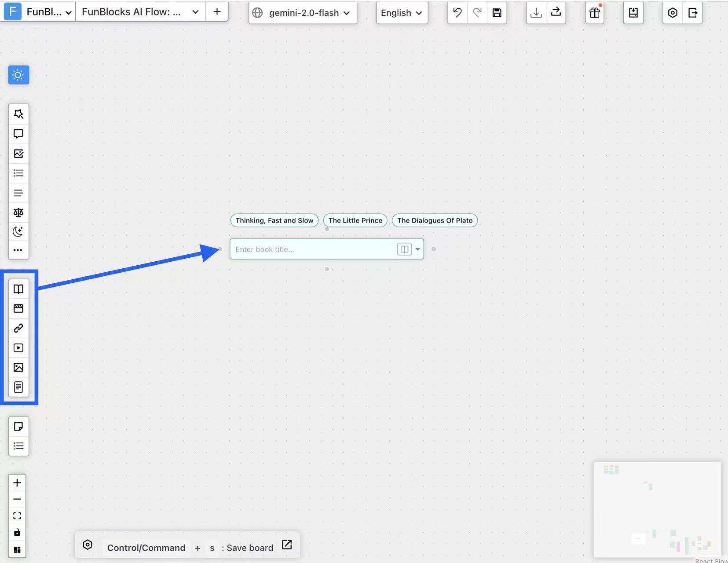Save the current board
The image size is (728, 563).
pyautogui.click(x=497, y=13)
